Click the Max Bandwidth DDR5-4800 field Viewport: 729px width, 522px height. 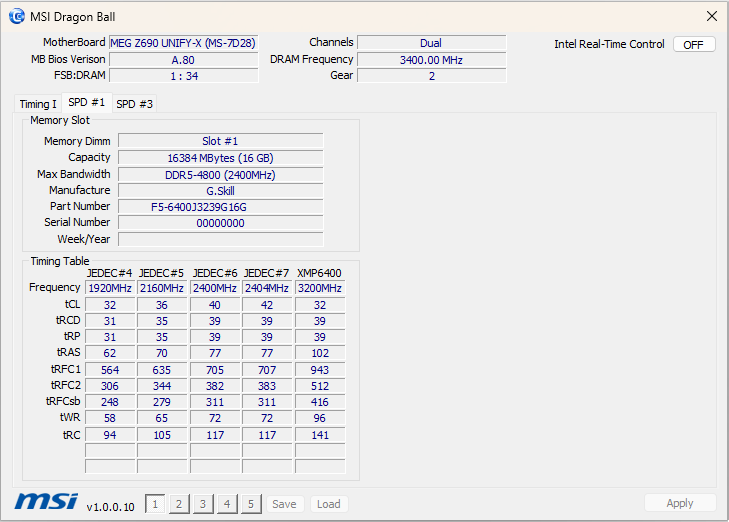coord(220,175)
